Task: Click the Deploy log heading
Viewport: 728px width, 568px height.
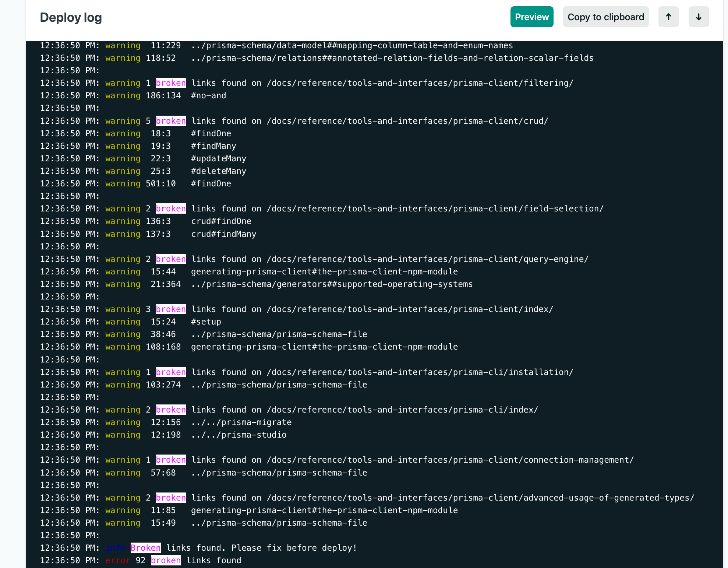Action: [71, 17]
